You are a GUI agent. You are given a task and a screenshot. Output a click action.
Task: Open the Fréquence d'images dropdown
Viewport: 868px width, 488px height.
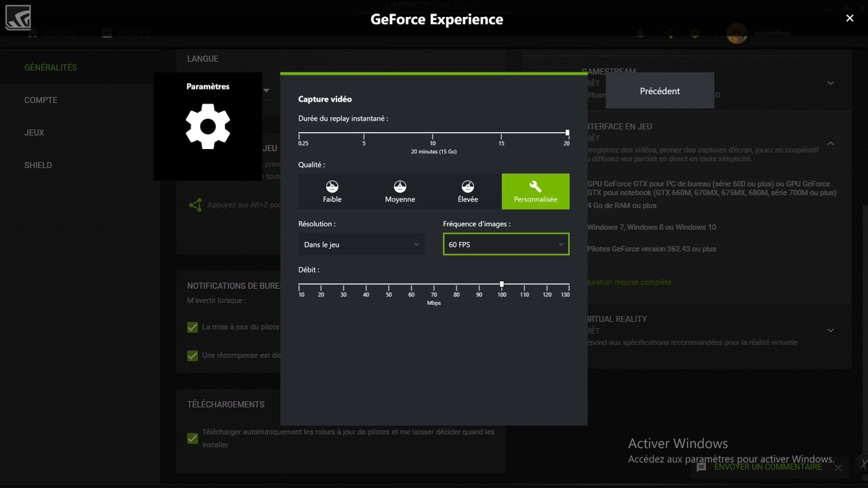tap(506, 245)
